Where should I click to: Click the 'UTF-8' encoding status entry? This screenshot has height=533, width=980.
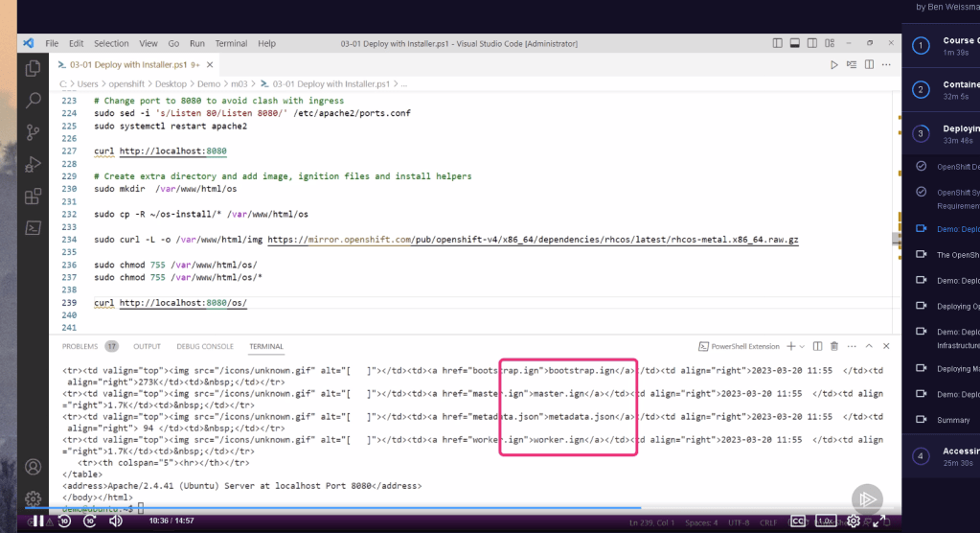click(739, 523)
